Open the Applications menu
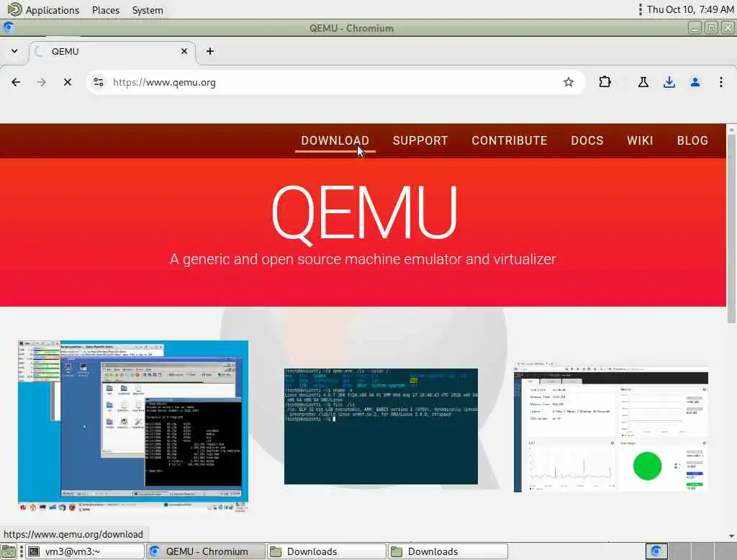 pyautogui.click(x=53, y=10)
